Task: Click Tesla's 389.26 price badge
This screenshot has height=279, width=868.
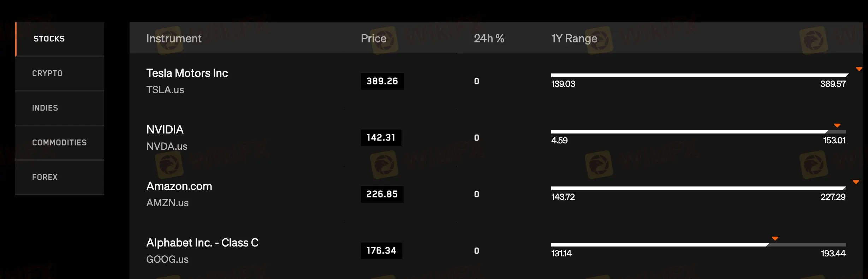Action: 382,81
